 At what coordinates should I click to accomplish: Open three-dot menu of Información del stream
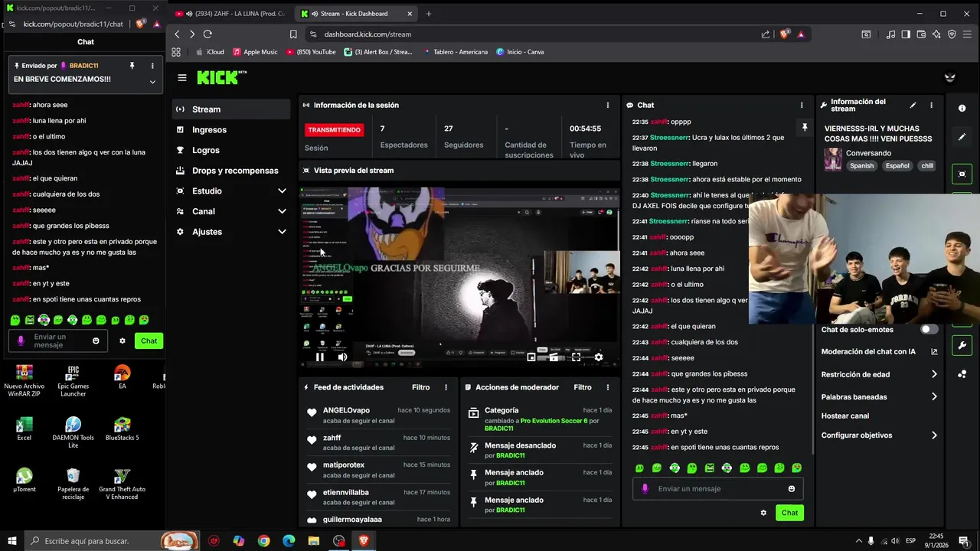pos(931,105)
